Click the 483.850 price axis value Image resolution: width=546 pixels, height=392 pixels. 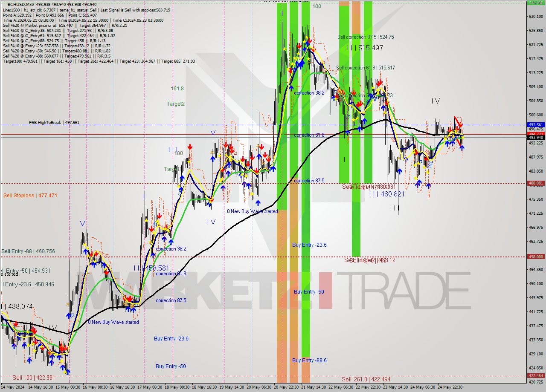(536, 171)
